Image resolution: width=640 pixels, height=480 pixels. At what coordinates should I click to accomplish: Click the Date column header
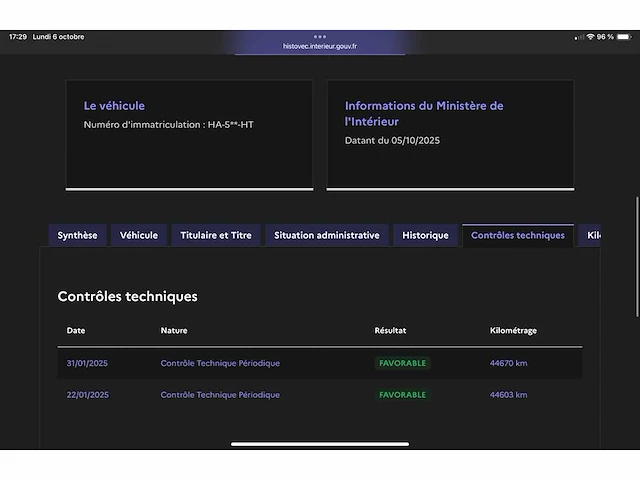point(76,331)
